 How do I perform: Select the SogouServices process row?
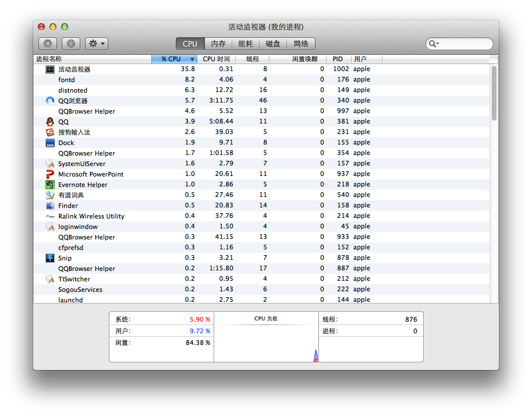pyautogui.click(x=261, y=290)
